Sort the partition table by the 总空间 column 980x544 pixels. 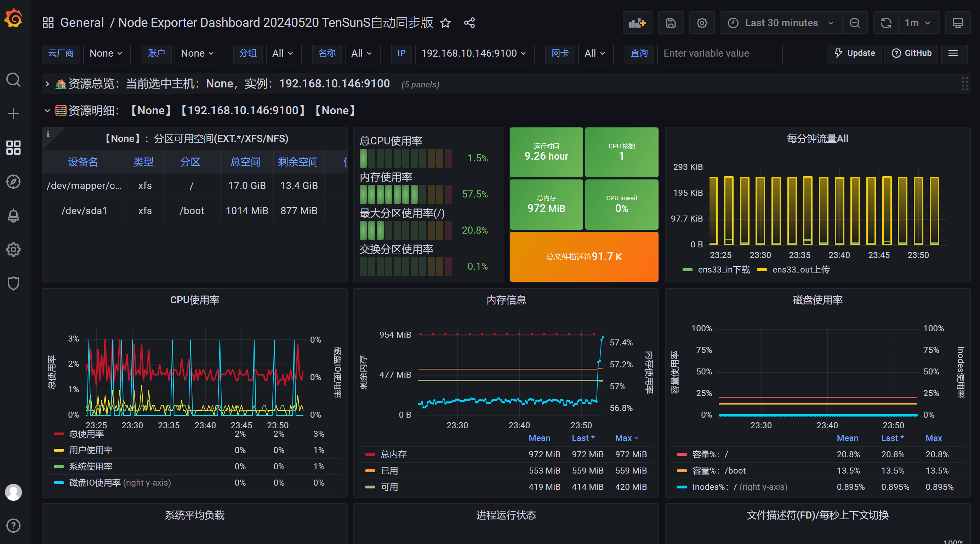[x=245, y=162]
